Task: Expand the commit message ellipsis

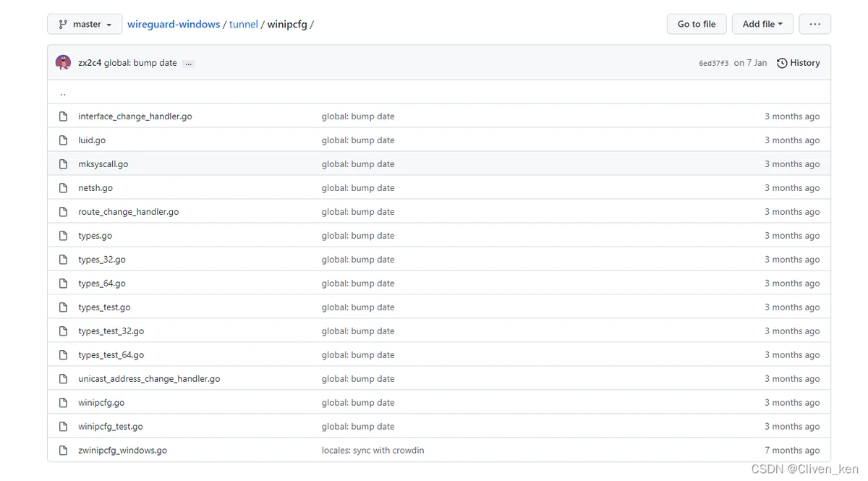Action: pyautogui.click(x=189, y=64)
